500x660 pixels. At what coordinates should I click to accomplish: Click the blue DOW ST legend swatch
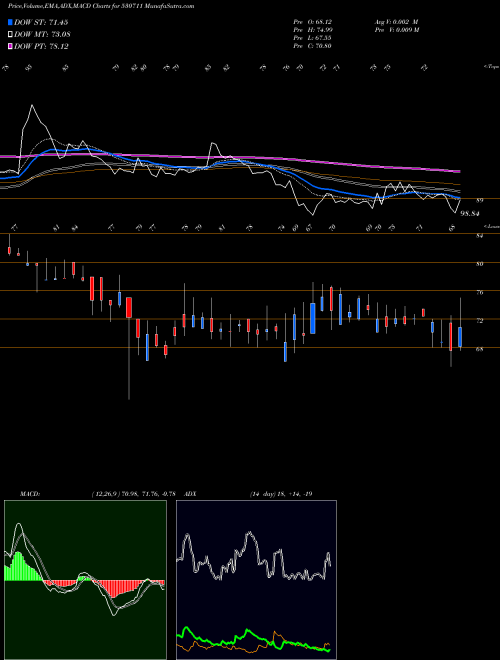coord(11,22)
